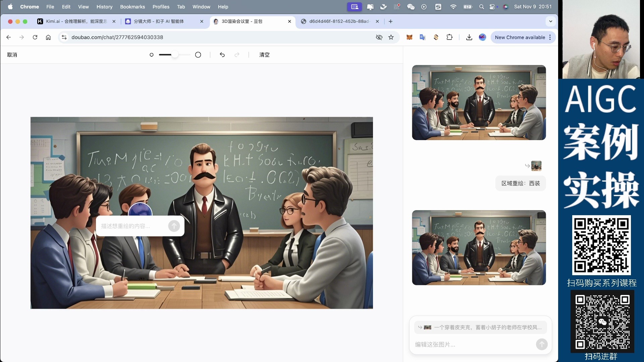This screenshot has height=362, width=644.
Task: Click the 清空 clear button
Action: pos(264,55)
